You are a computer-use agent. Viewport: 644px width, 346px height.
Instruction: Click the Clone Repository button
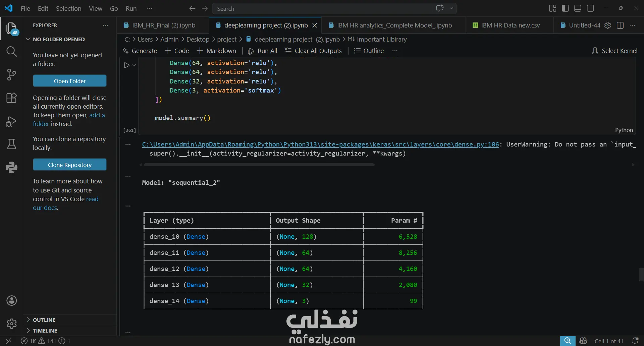pyautogui.click(x=70, y=165)
